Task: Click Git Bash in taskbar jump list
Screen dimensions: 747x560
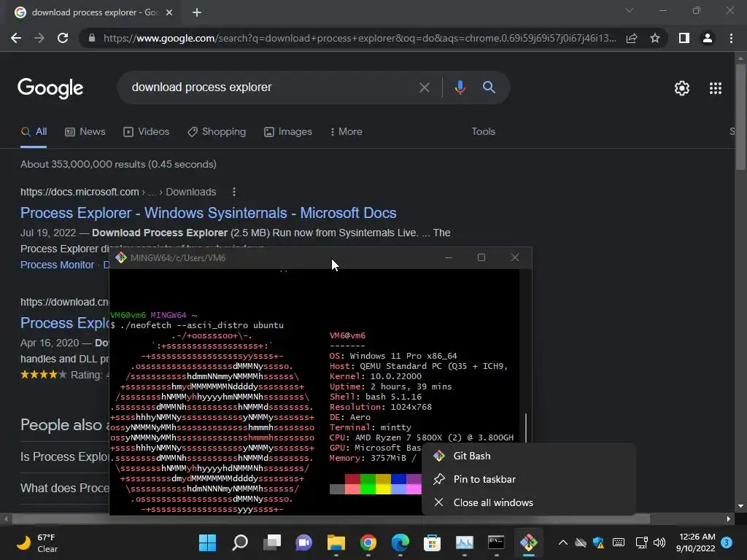Action: [x=529, y=456]
